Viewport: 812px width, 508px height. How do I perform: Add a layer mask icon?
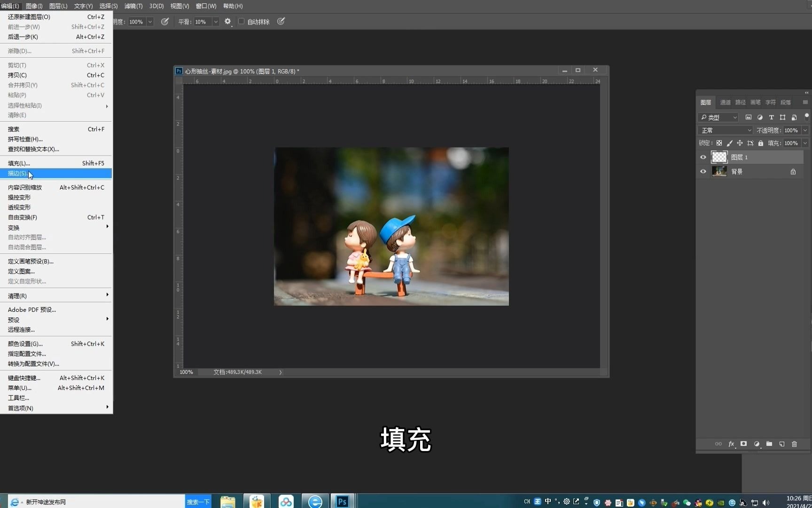click(743, 444)
